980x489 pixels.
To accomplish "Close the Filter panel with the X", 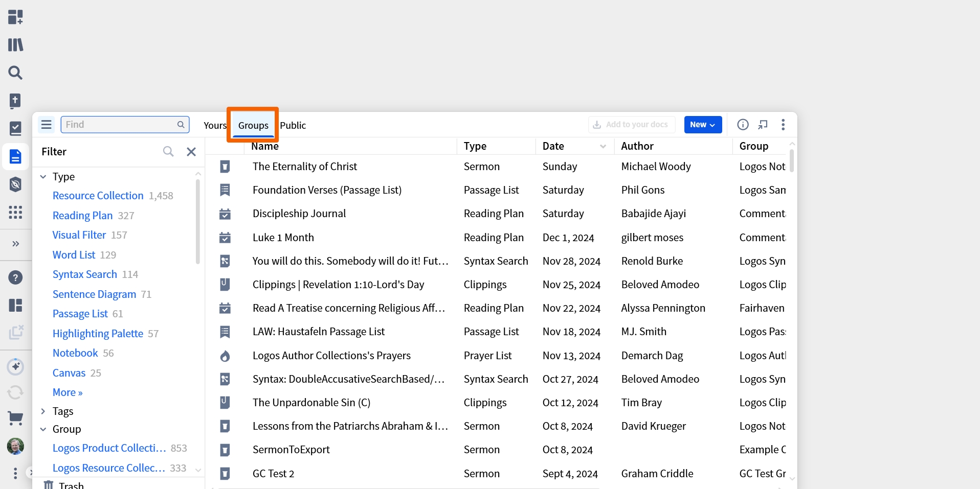I will (x=191, y=152).
